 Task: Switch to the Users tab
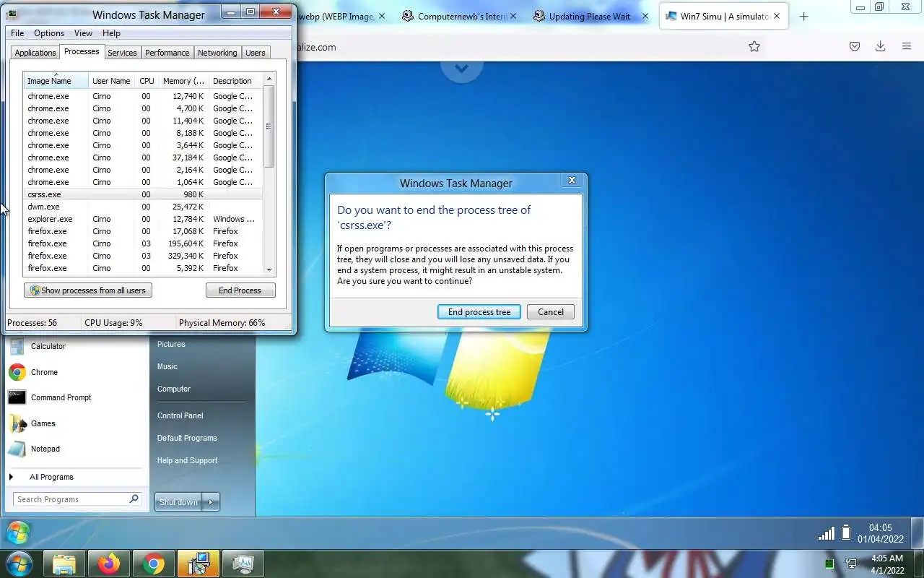coord(256,53)
